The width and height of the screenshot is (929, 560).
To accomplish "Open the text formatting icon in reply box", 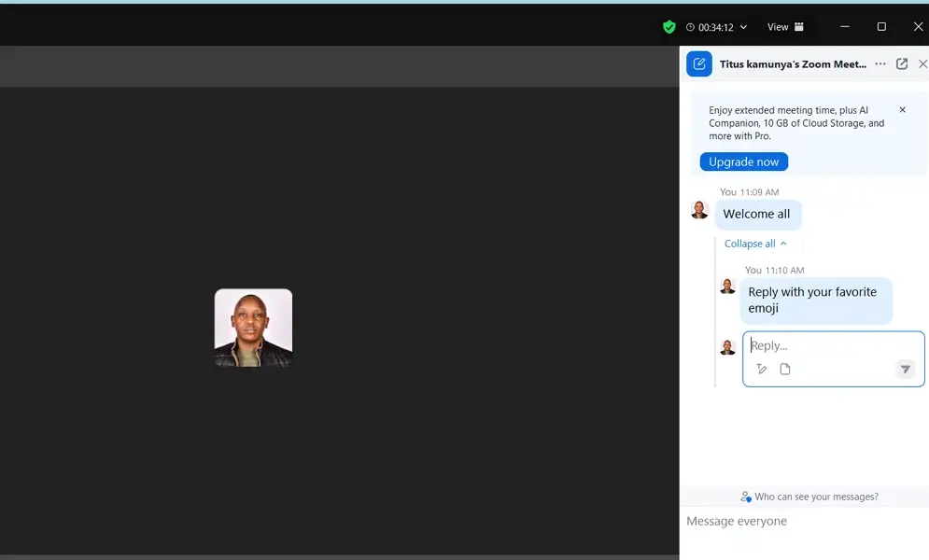I will (761, 370).
